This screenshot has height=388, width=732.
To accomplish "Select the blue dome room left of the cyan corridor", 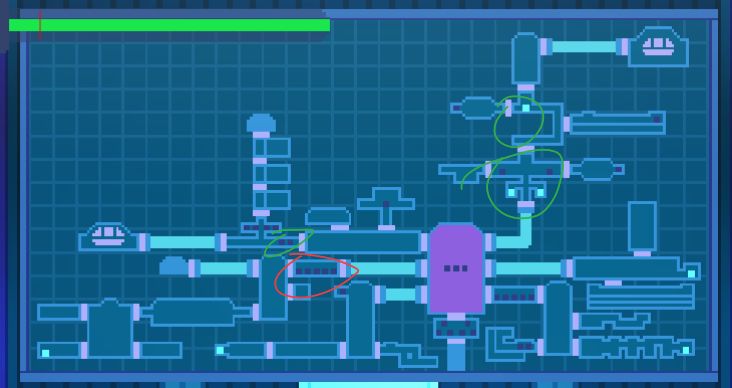I will pos(174,266).
